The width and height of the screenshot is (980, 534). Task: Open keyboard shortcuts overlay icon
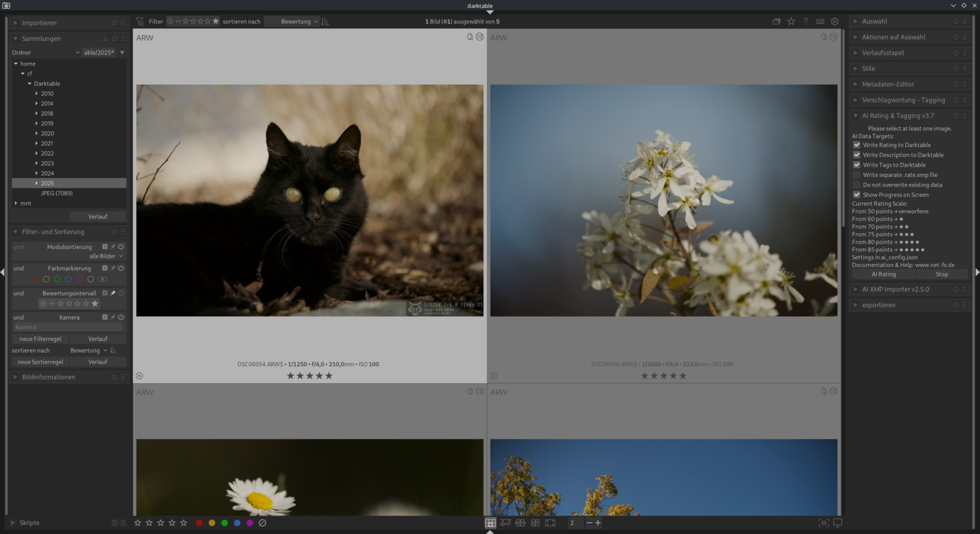tap(820, 22)
